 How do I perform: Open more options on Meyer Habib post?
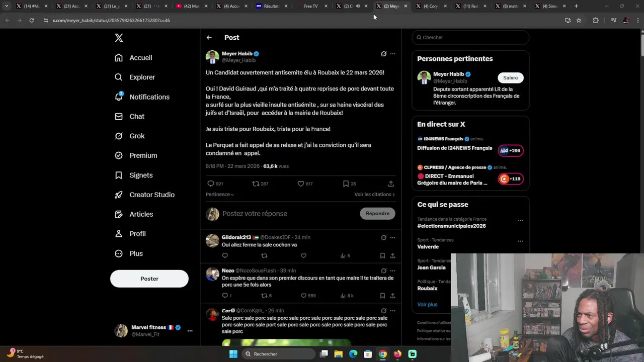click(393, 54)
